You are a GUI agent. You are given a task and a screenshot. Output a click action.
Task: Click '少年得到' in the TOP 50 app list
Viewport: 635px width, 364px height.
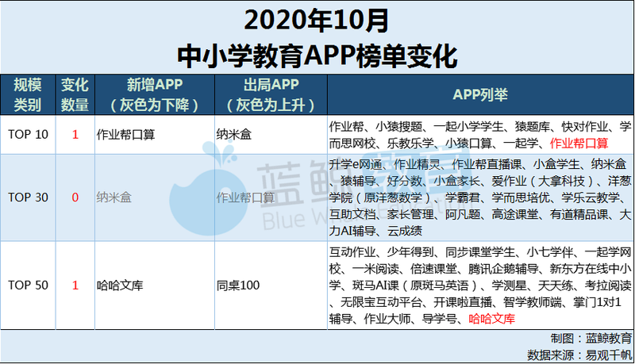[410, 252]
